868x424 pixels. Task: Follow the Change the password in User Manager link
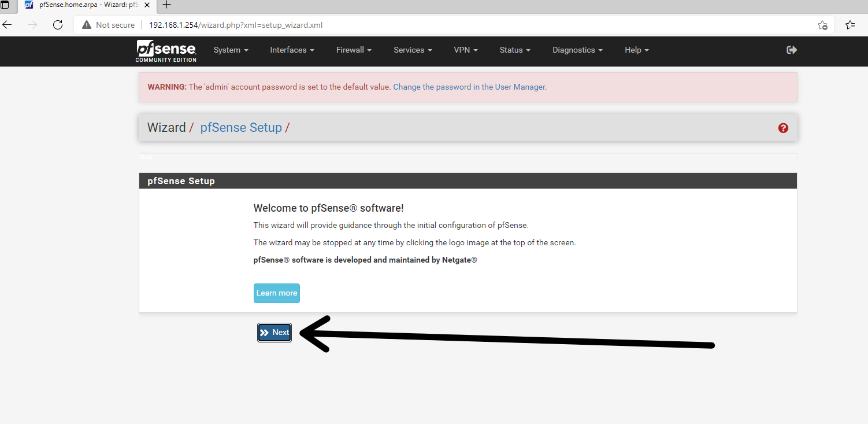470,87
